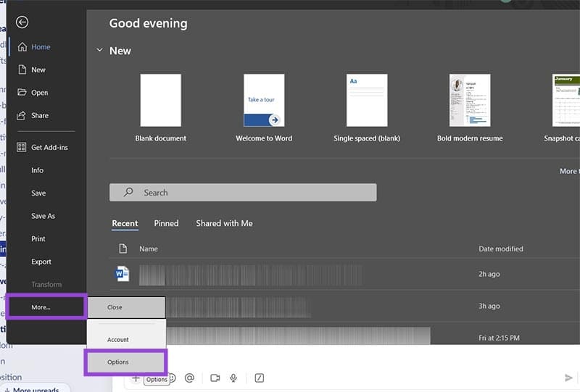Click the plus icon in message toolbar
This screenshot has width=580, height=392.
pyautogui.click(x=136, y=378)
